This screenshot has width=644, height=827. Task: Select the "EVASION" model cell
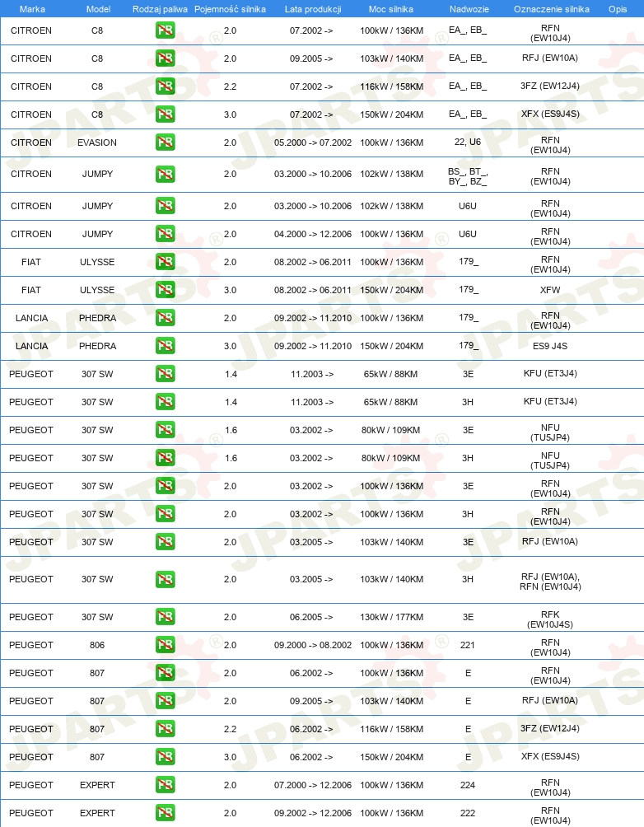click(x=97, y=143)
